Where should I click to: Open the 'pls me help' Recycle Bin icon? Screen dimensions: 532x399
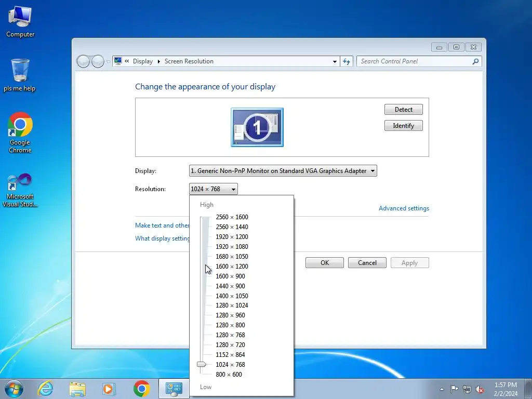pos(20,75)
